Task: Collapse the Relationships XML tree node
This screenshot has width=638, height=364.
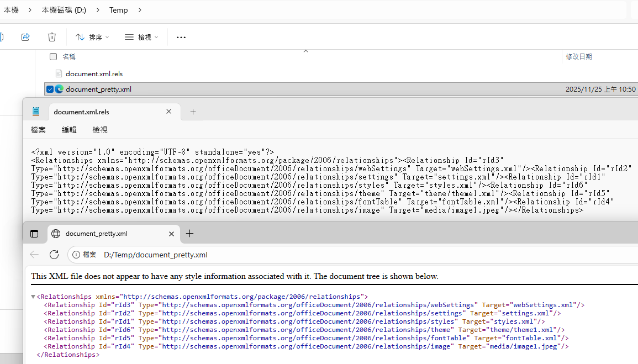Action: (x=33, y=297)
